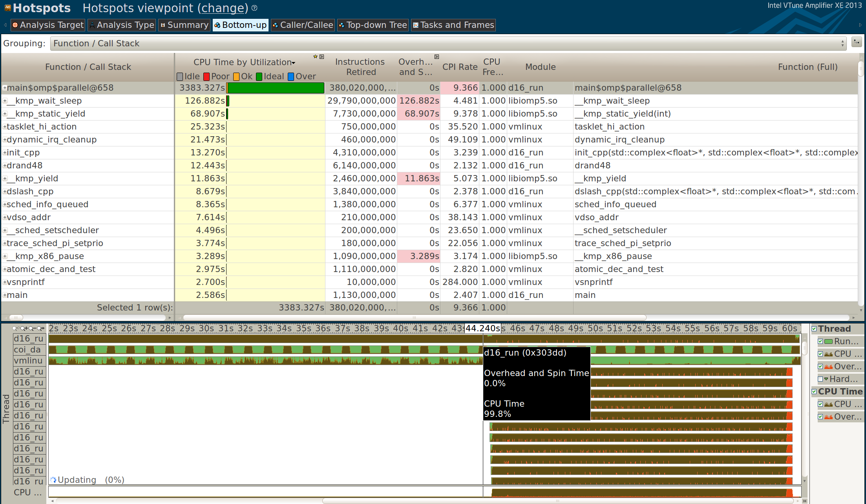Viewport: 866px width, 504px height.
Task: Switch to the Top-down Tree tab
Action: (x=373, y=25)
